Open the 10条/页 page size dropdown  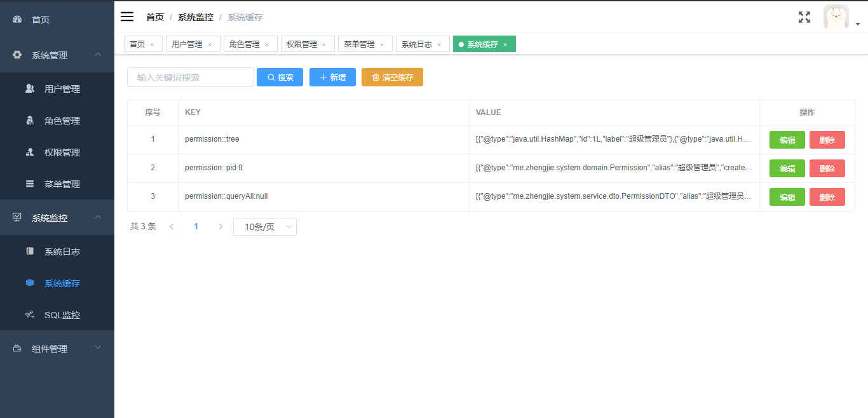tap(264, 226)
